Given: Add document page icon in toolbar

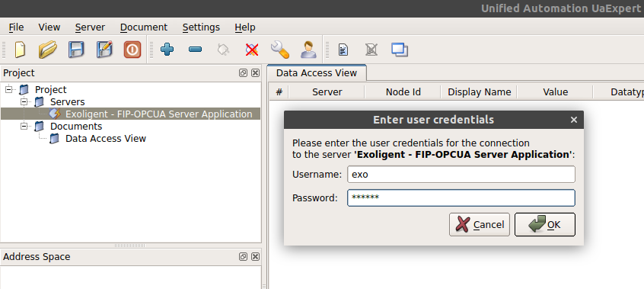Looking at the screenshot, I should [343, 50].
